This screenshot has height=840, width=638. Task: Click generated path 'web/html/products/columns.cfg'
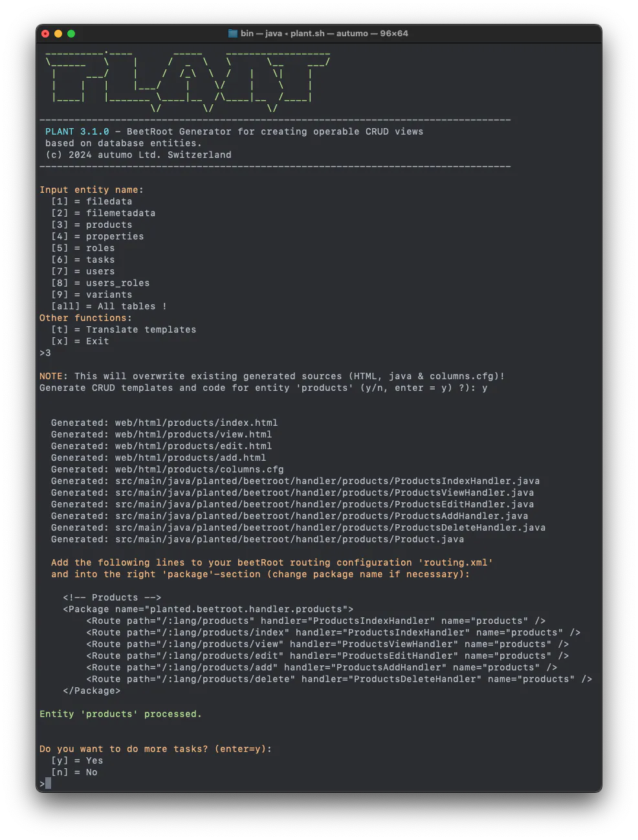(x=199, y=469)
